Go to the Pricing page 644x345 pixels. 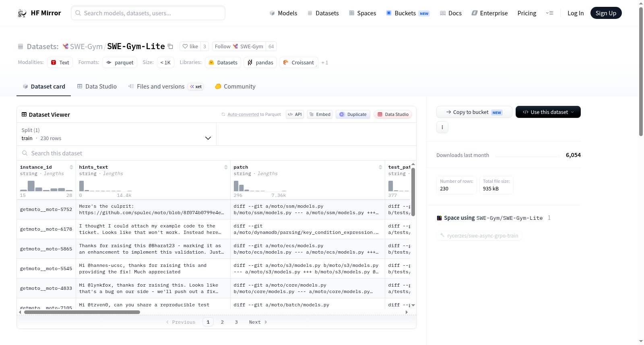pos(527,13)
